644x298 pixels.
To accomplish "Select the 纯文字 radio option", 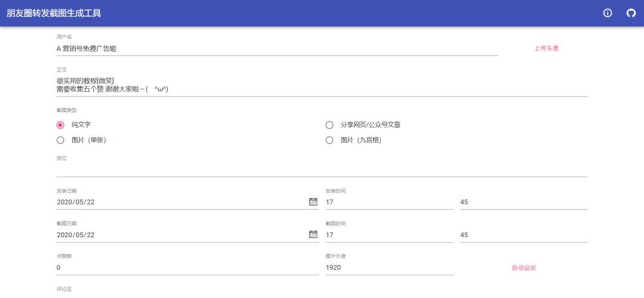I will (x=60, y=125).
